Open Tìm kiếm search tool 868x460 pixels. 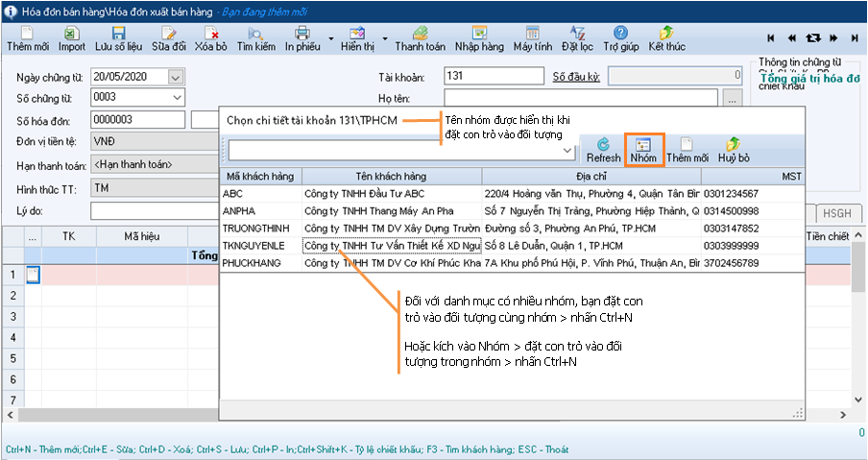tap(256, 38)
